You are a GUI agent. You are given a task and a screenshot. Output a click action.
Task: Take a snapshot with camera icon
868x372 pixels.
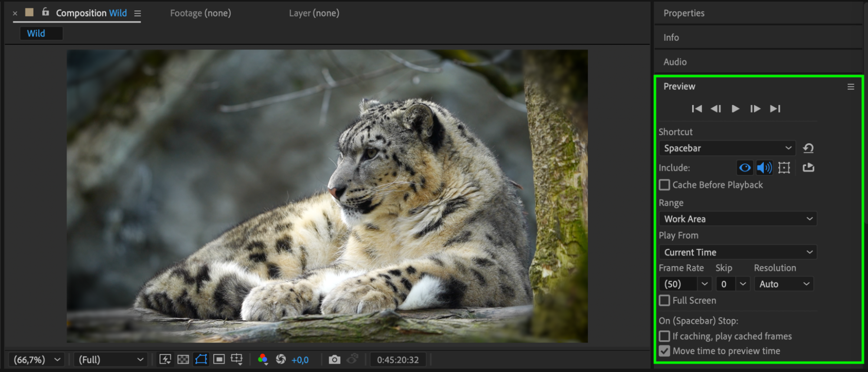[x=334, y=359]
